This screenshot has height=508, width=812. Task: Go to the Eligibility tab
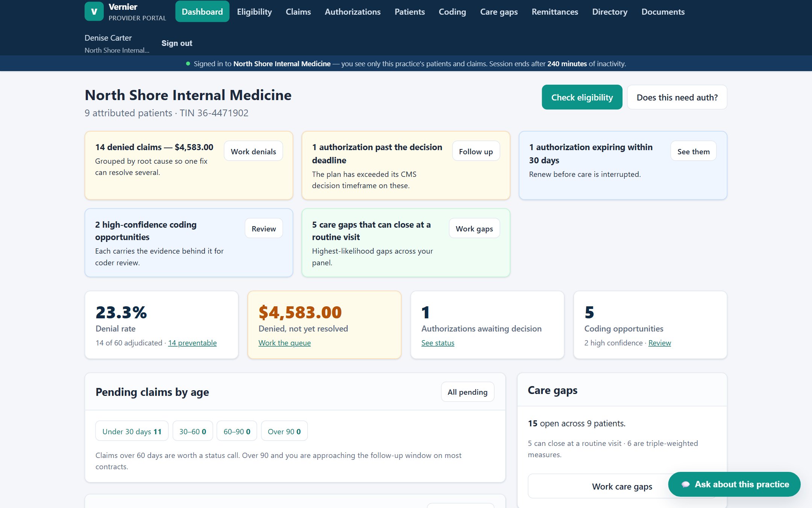click(x=255, y=12)
